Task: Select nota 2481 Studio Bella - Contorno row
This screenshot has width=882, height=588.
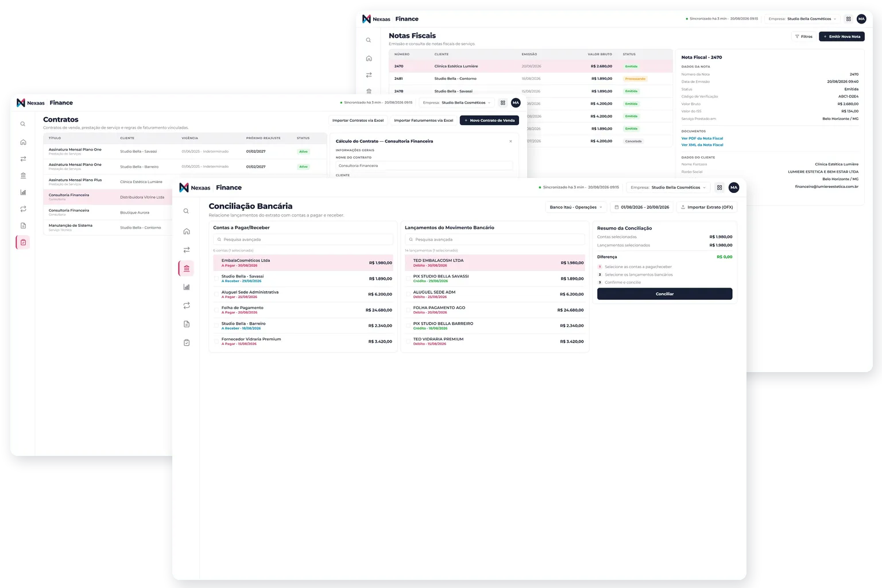Action: pyautogui.click(x=531, y=79)
